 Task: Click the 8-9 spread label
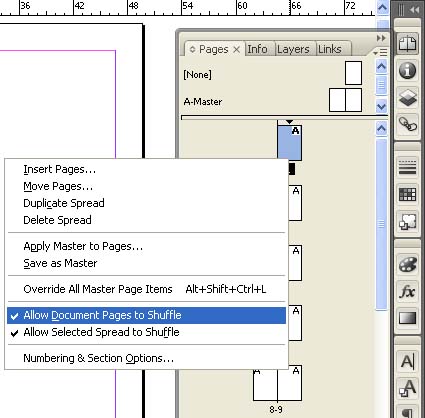click(276, 409)
